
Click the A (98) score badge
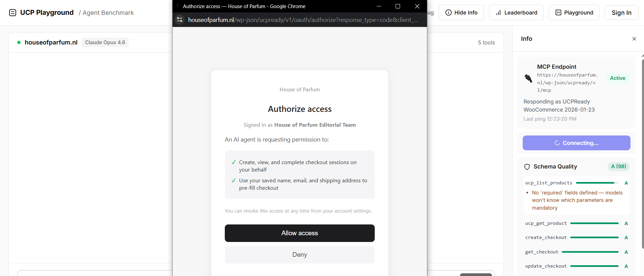[x=619, y=166]
